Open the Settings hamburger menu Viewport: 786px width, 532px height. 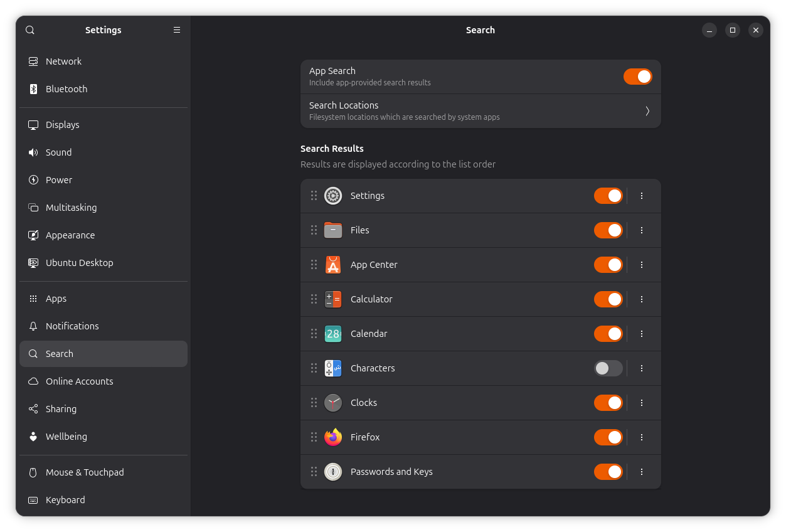click(x=177, y=30)
